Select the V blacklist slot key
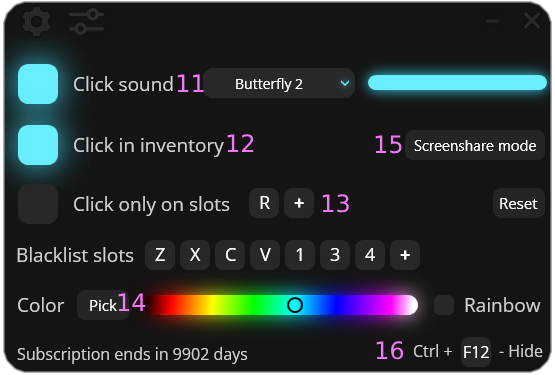555x375 pixels. [265, 255]
